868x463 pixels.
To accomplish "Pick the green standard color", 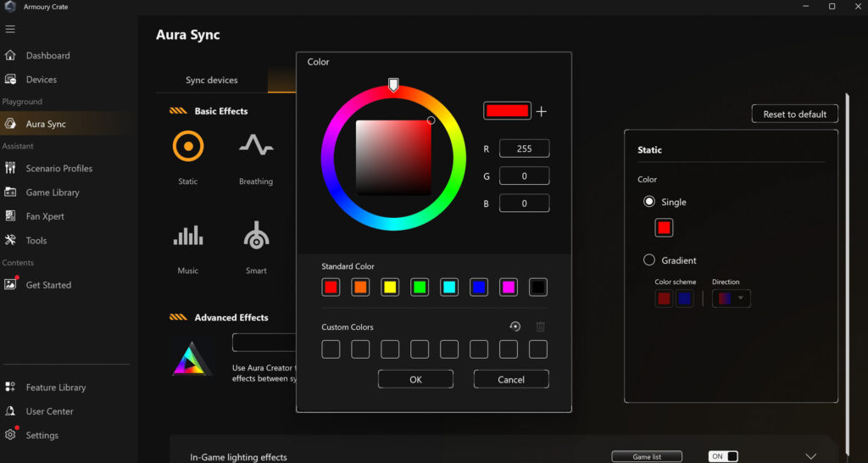I will (x=420, y=287).
